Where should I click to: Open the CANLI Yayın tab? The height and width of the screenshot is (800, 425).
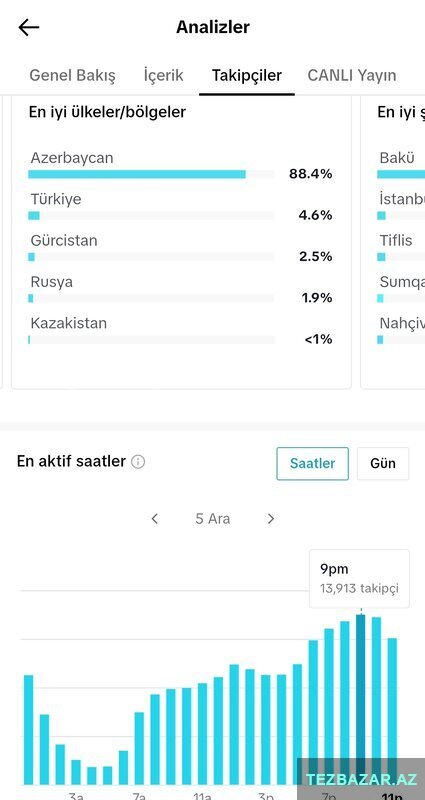(352, 76)
